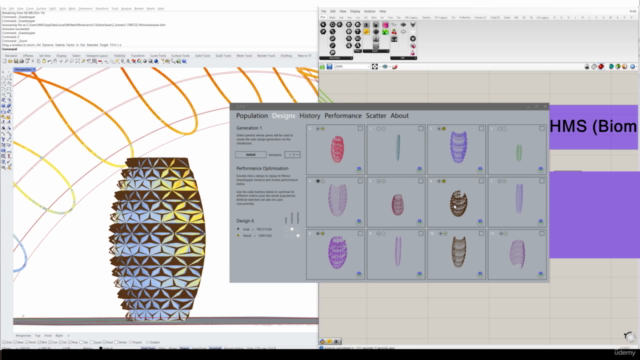This screenshot has width=640, height=360.
Task: Click the blue icon on the brown design 6 card
Action: click(480, 221)
